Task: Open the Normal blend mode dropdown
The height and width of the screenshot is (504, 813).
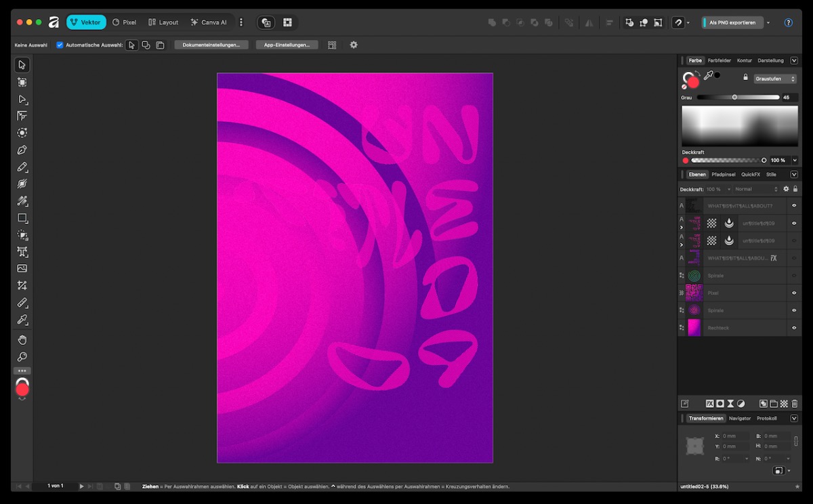Action: pyautogui.click(x=756, y=189)
